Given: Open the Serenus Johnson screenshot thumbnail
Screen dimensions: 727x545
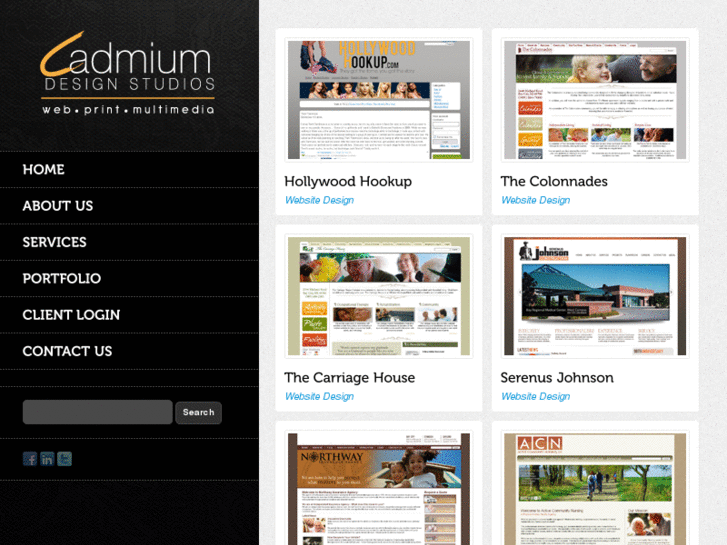Looking at the screenshot, I should point(595,296).
